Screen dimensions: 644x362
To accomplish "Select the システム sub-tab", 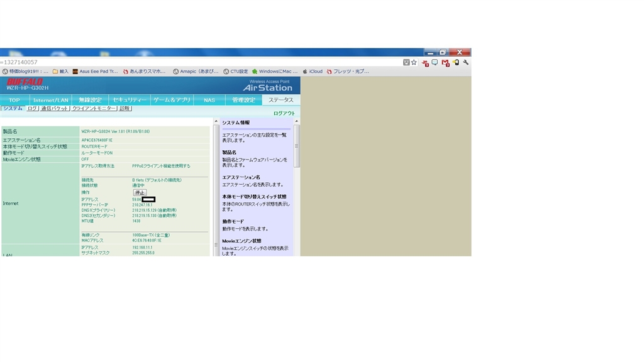I will point(13,108).
